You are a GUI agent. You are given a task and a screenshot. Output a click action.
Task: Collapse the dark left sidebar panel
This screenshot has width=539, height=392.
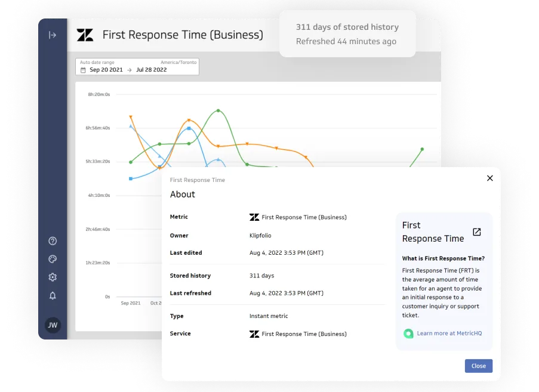coord(53,35)
